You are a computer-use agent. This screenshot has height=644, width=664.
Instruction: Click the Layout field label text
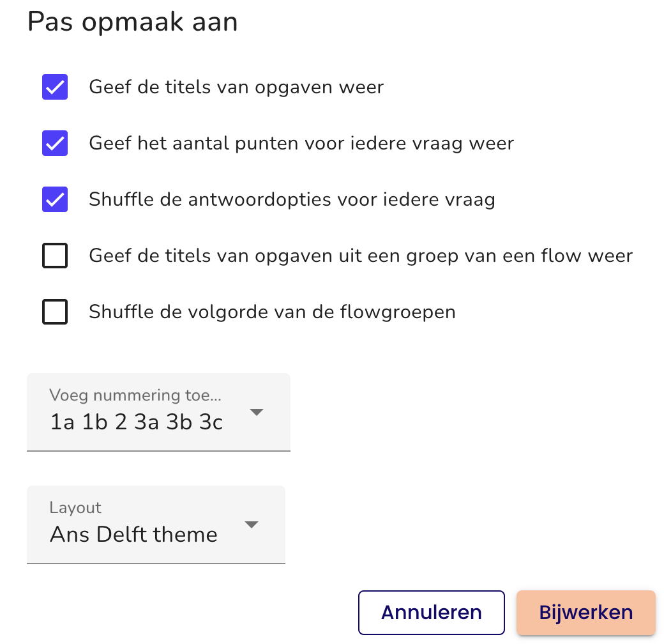pyautogui.click(x=75, y=507)
